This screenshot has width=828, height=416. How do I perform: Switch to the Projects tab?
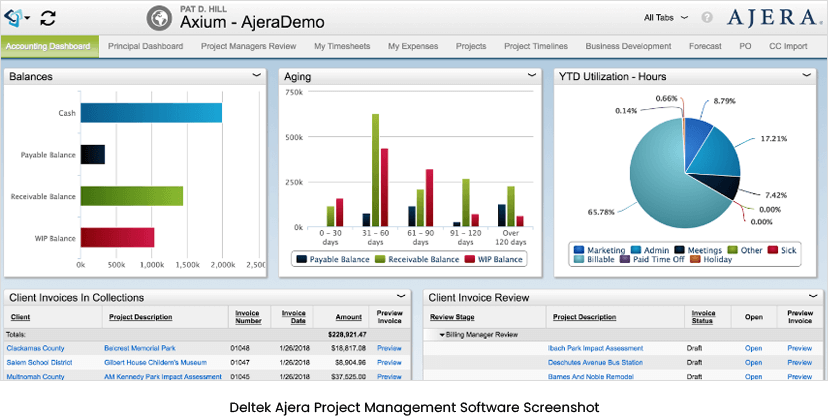(471, 46)
